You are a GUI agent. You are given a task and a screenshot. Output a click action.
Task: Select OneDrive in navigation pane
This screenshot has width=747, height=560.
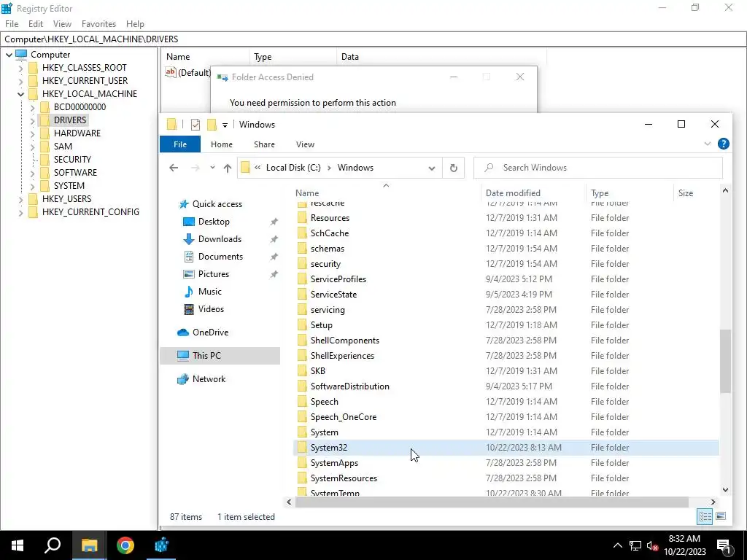[x=210, y=332]
